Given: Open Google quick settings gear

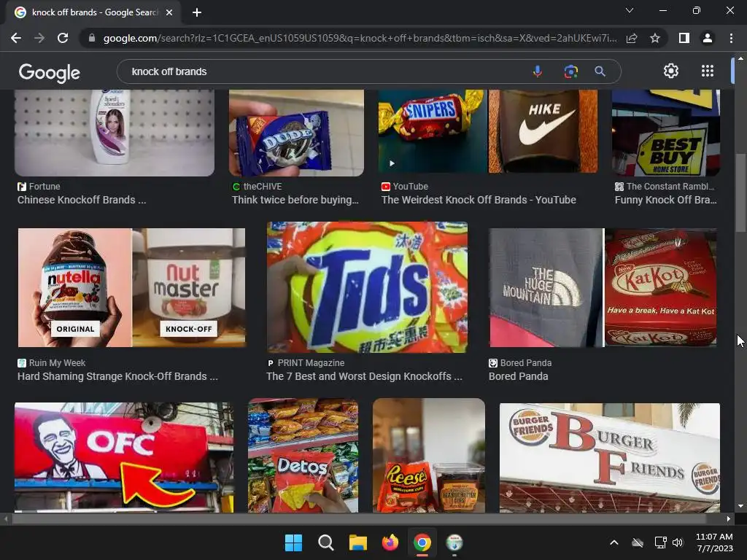Looking at the screenshot, I should tap(671, 71).
